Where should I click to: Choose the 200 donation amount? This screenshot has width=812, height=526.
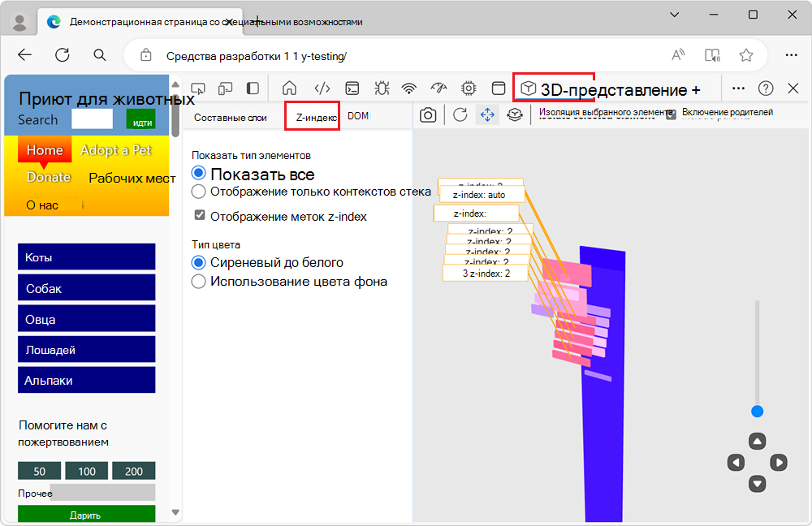click(134, 471)
